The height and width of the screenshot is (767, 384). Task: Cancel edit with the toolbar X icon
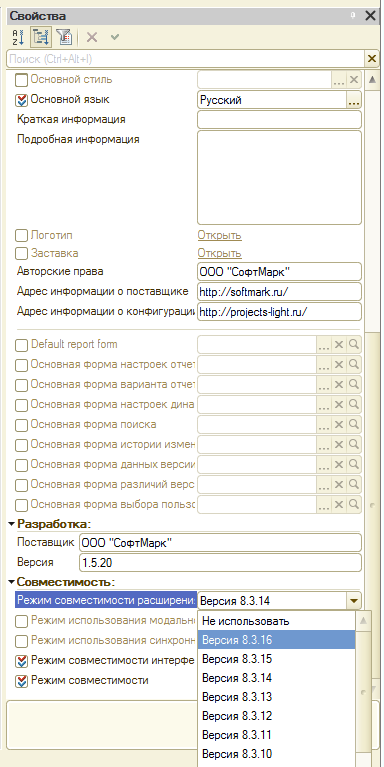(x=92, y=37)
